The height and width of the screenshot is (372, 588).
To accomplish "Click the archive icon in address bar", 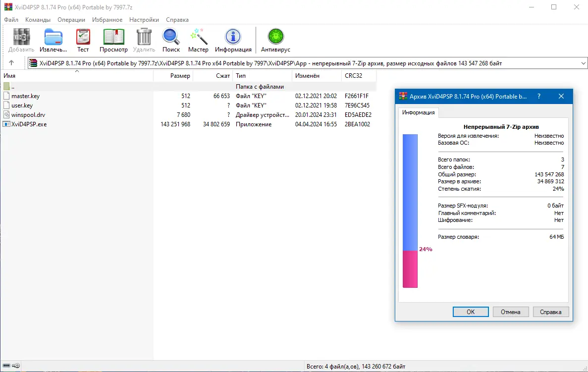I will pos(33,63).
